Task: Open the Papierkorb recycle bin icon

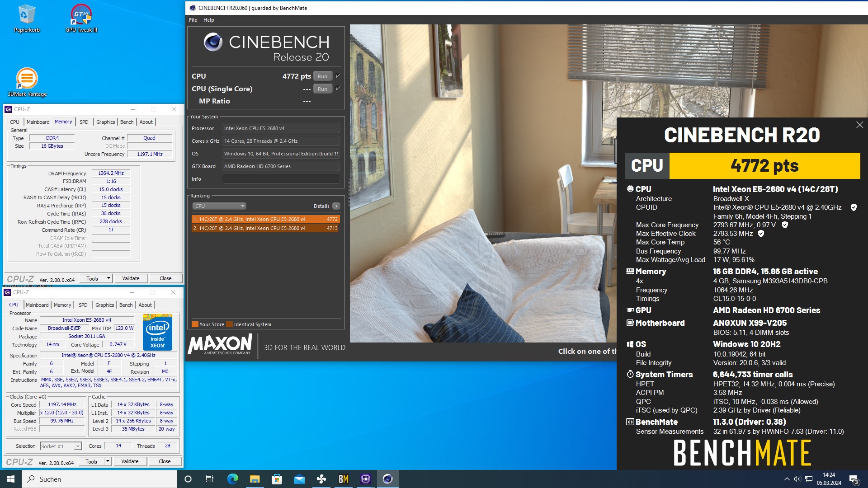Action: [27, 19]
